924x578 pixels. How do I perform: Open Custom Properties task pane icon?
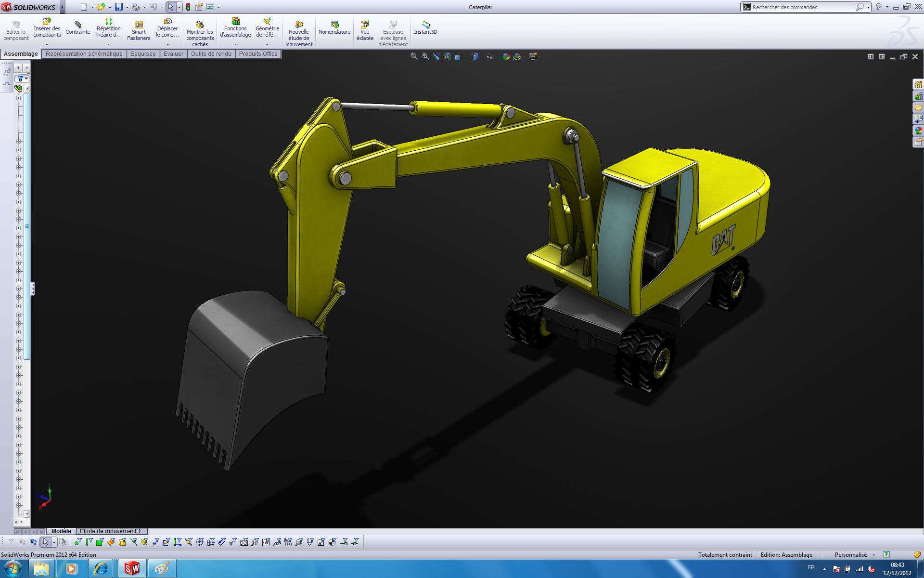[918, 142]
